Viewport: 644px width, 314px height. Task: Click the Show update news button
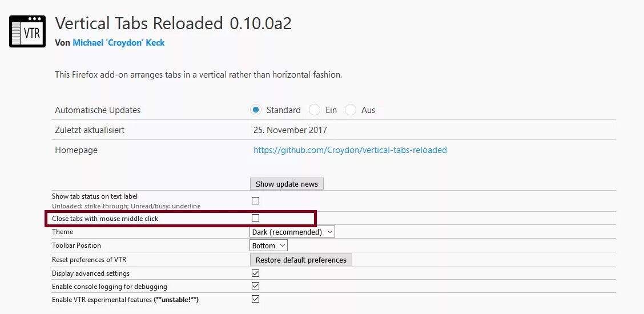tap(287, 184)
